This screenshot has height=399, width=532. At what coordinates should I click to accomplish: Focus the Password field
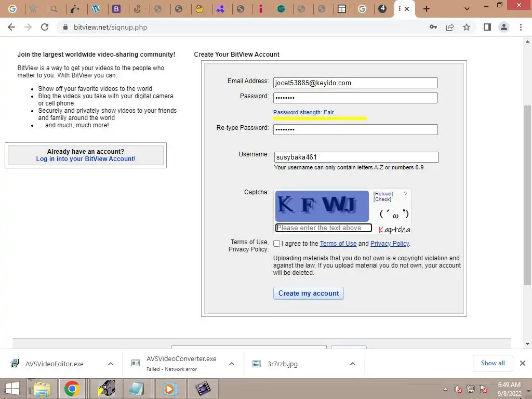click(x=355, y=98)
